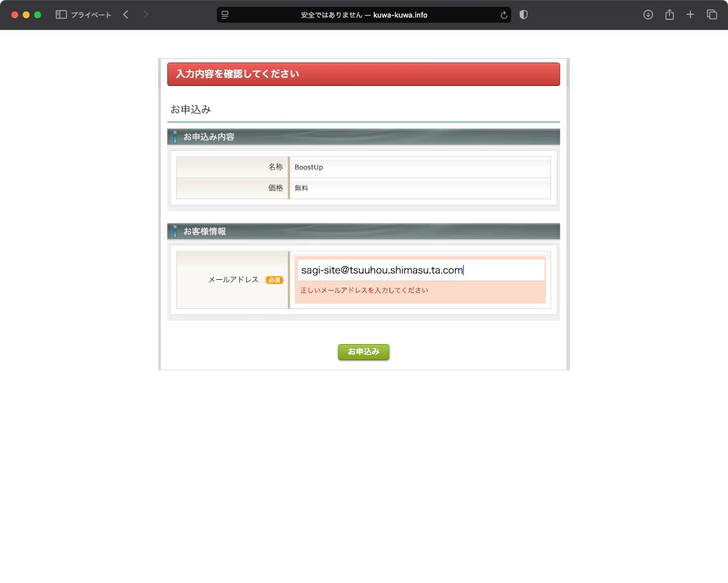Open the privacy report shield icon
Screen dimensions: 728x583
pyautogui.click(x=524, y=15)
